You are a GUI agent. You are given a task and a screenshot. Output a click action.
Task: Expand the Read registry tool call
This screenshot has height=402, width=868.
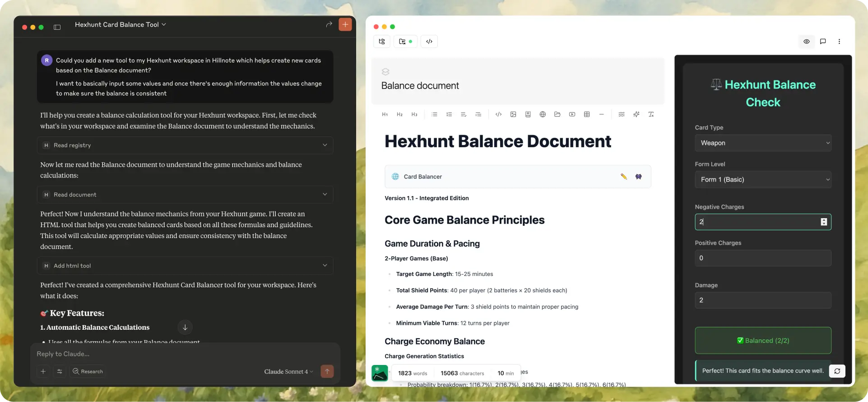point(185,145)
